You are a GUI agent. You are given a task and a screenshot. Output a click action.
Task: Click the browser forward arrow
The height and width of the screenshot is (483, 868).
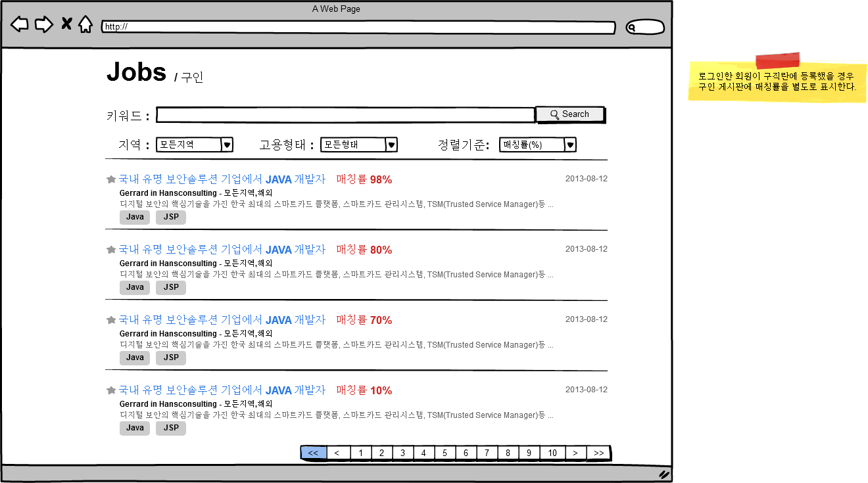click(43, 25)
